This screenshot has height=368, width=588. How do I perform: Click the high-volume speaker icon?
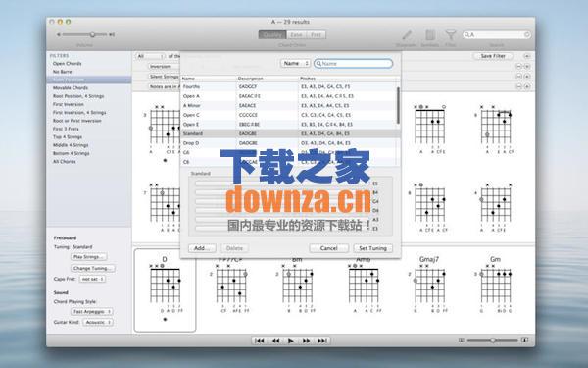click(112, 35)
